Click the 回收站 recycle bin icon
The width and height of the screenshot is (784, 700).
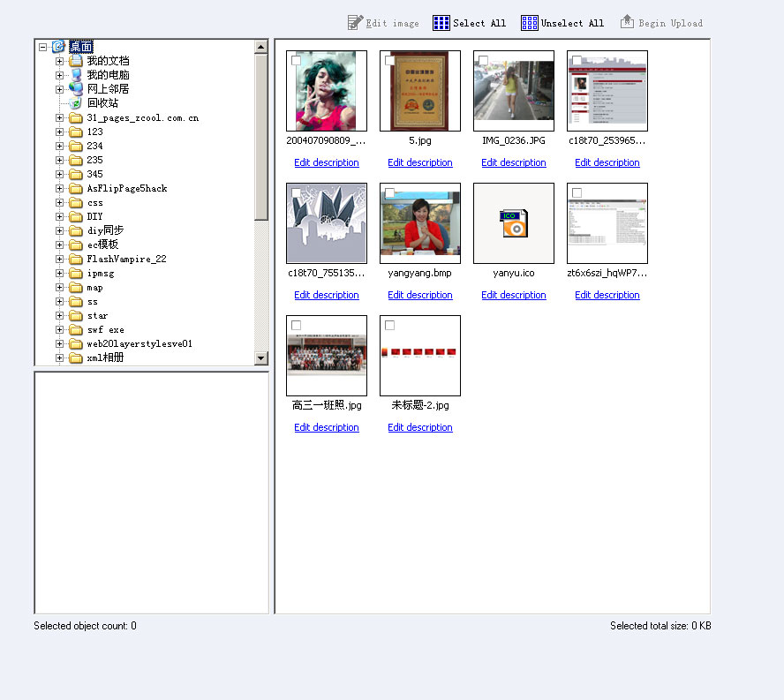tap(76, 103)
